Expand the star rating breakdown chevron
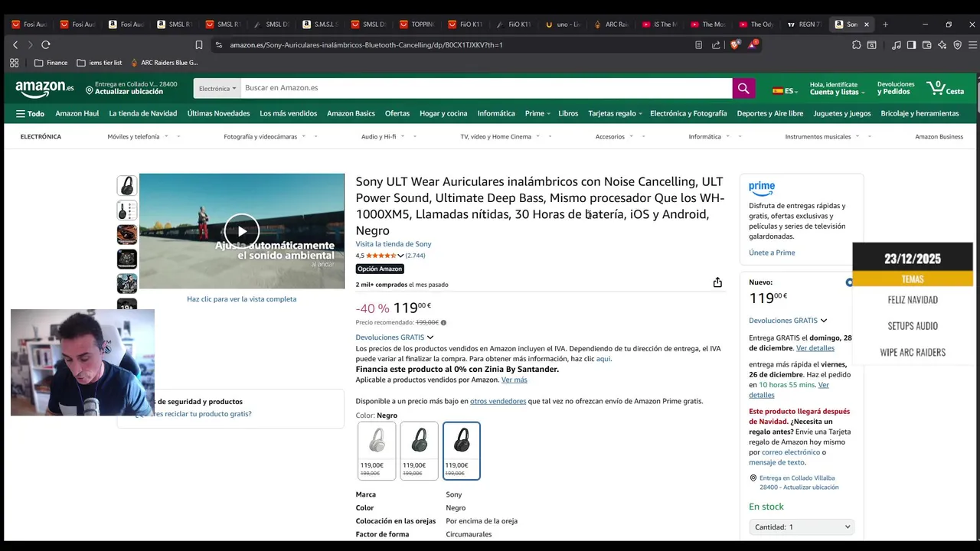 coord(400,256)
